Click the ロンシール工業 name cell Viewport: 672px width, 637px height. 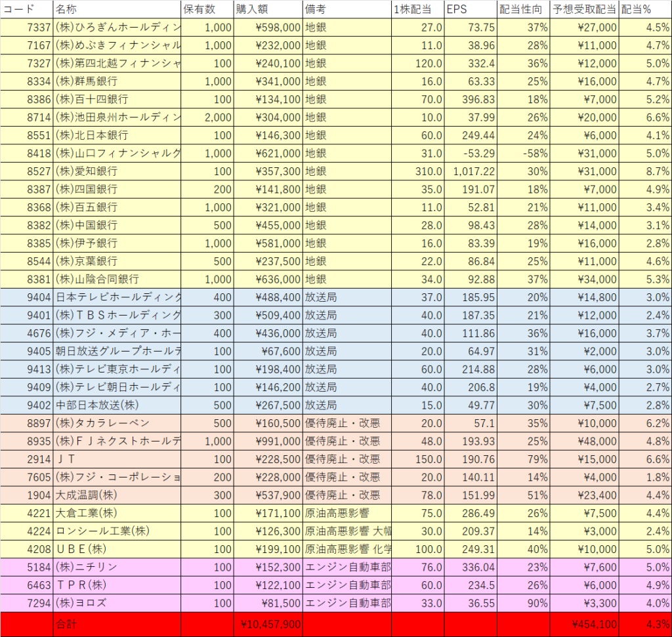tap(117, 531)
